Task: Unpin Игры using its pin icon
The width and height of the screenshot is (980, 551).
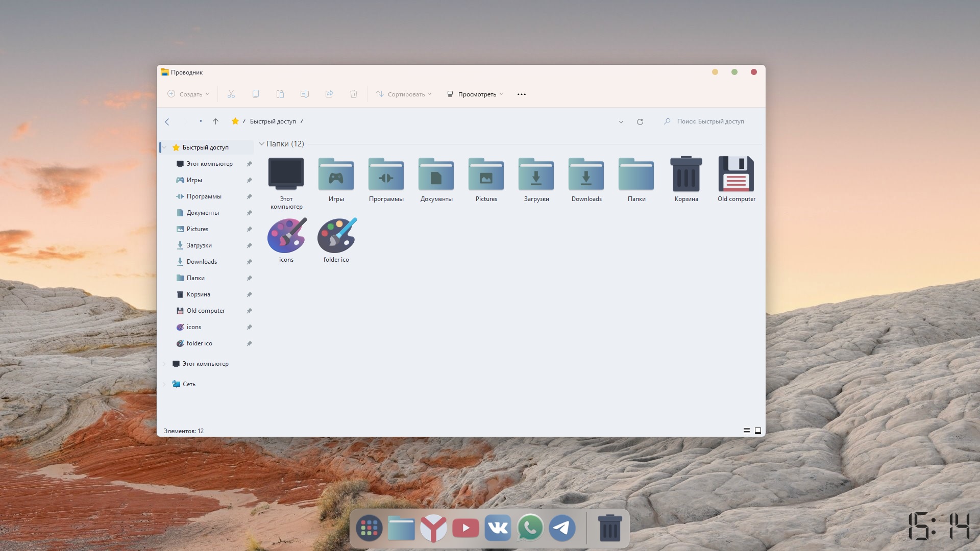Action: pos(250,180)
